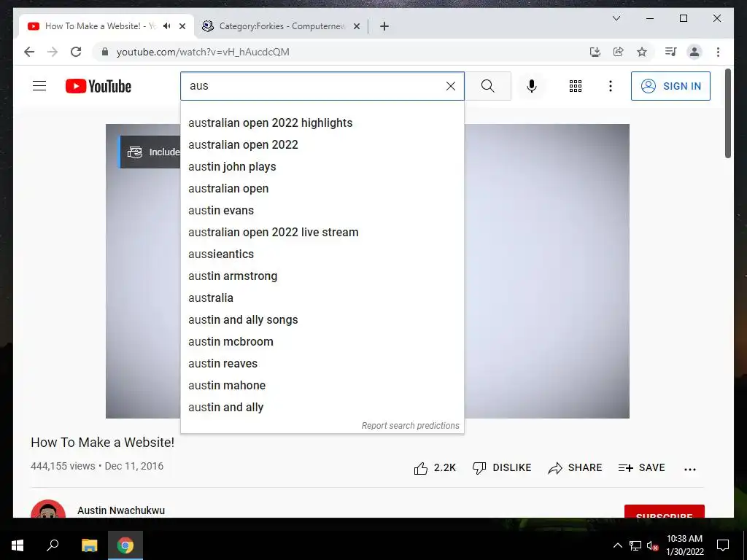This screenshot has height=560, width=747.
Task: Choose austin mcbroom suggestion
Action: coord(322,342)
